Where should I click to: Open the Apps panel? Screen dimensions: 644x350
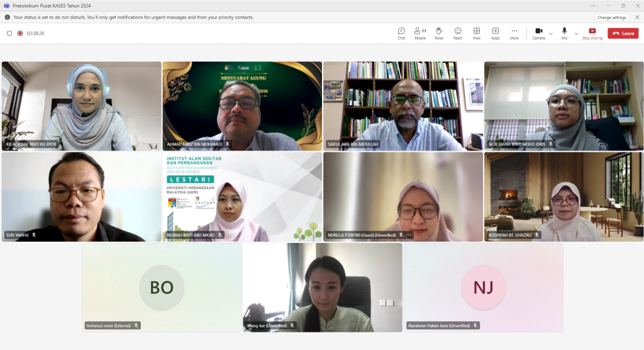click(x=496, y=33)
